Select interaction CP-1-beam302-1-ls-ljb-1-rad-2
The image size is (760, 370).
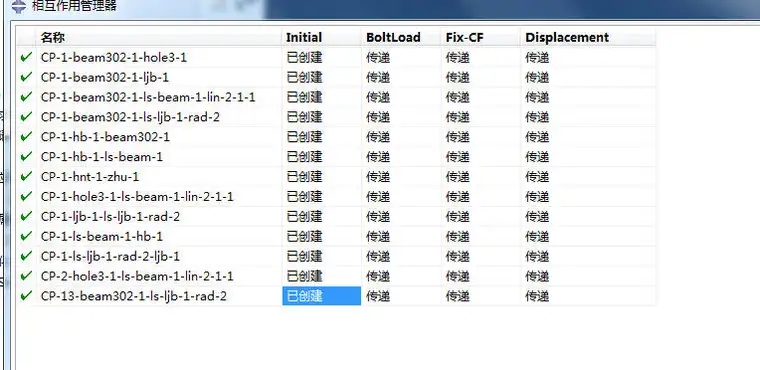130,117
